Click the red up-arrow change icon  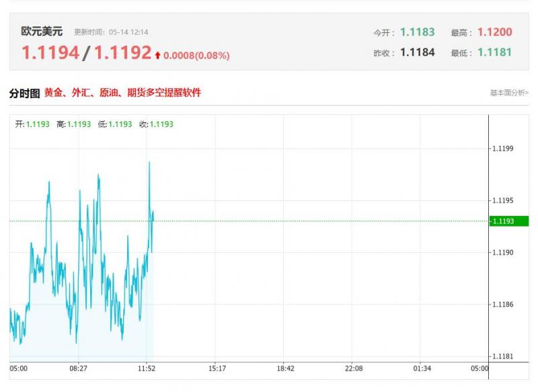157,55
